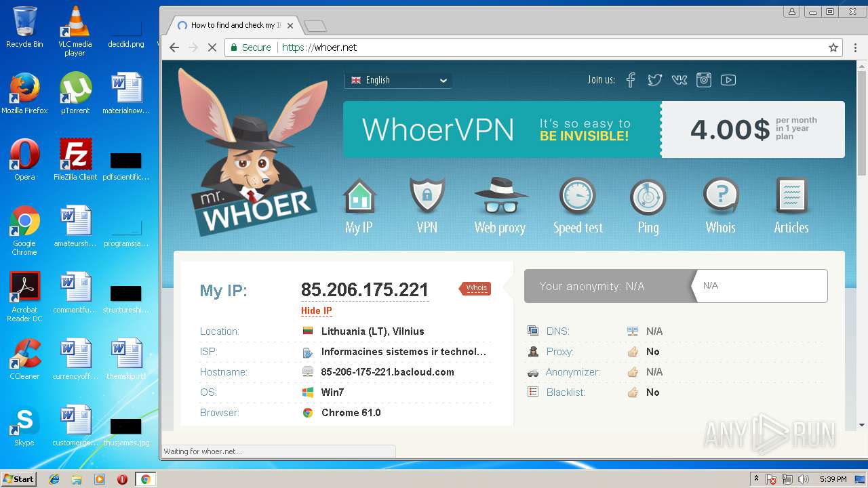Visit Whoer YouTube channel icon
868x488 pixels.
click(728, 80)
